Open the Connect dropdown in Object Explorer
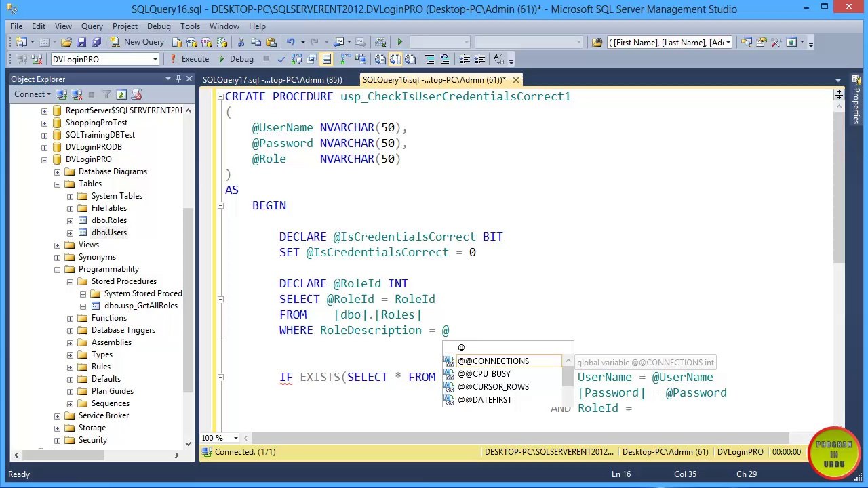The image size is (868, 488). click(x=33, y=94)
